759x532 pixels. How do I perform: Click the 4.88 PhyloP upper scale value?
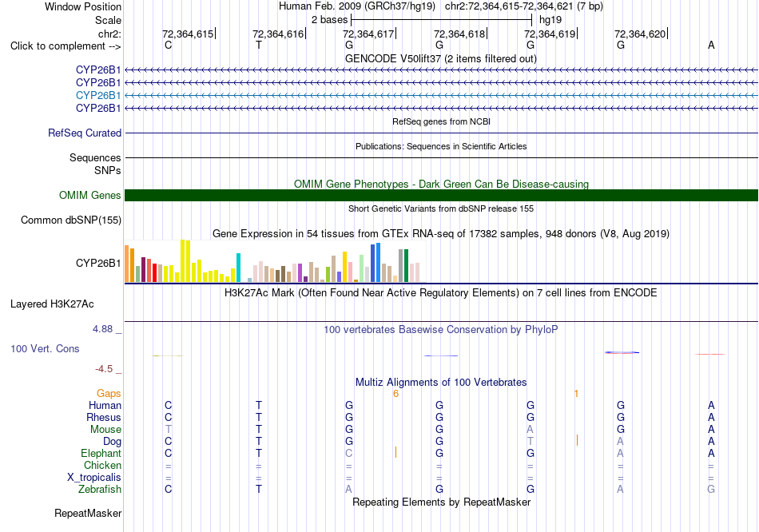pyautogui.click(x=102, y=329)
